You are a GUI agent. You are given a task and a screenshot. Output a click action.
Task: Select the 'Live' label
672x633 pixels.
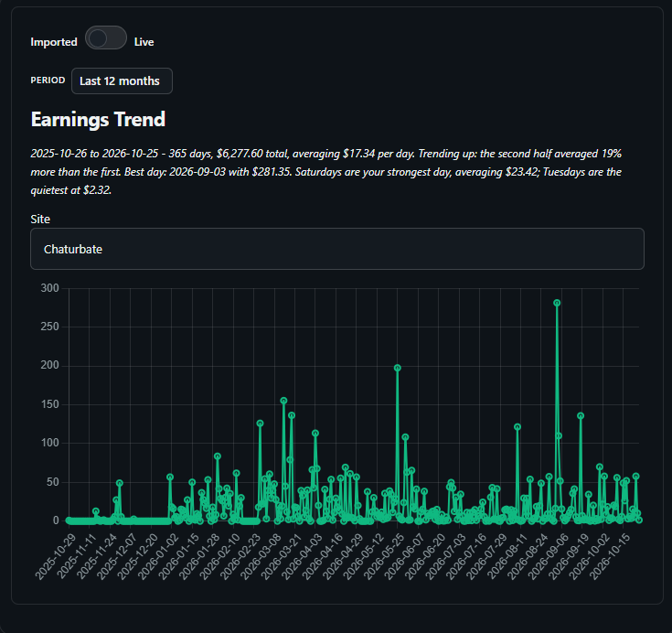(144, 41)
